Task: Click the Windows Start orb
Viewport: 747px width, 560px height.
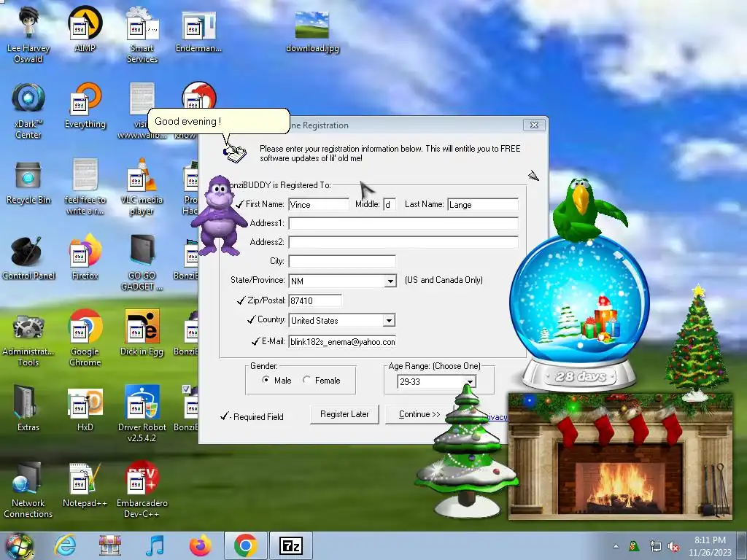Action: point(19,545)
